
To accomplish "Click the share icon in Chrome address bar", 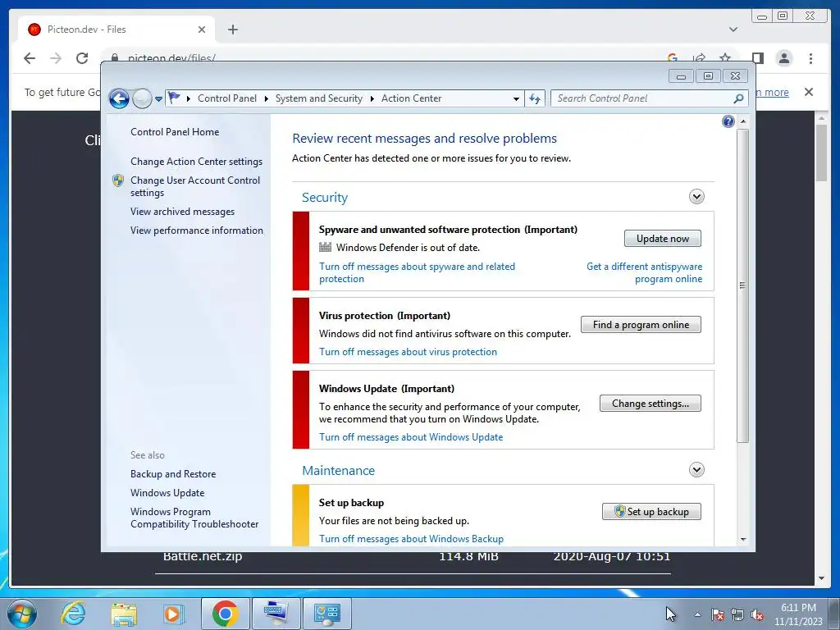I will click(x=699, y=58).
